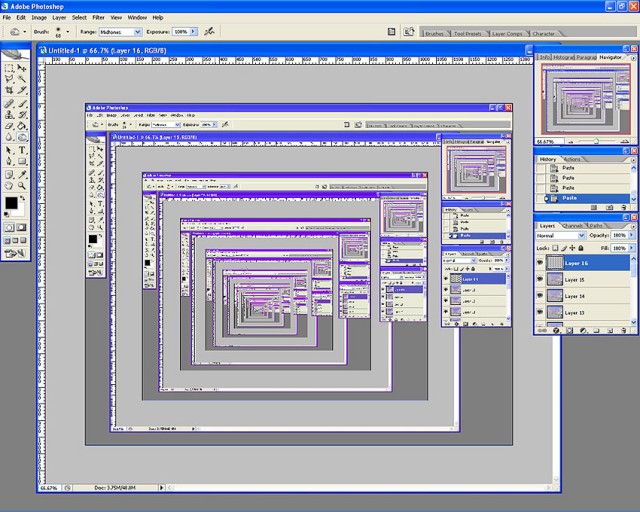640x512 pixels.
Task: Select the Paint Bucket tool
Action: (x=22, y=126)
